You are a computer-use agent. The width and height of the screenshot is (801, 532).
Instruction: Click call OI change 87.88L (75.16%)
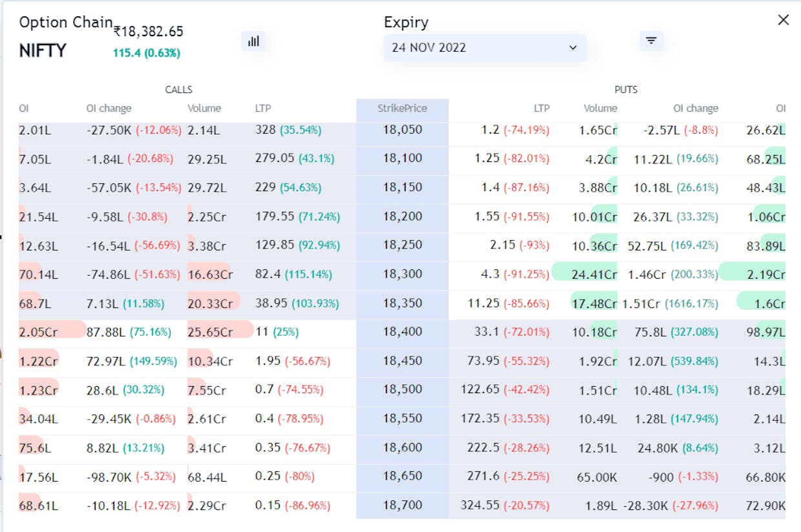click(129, 332)
